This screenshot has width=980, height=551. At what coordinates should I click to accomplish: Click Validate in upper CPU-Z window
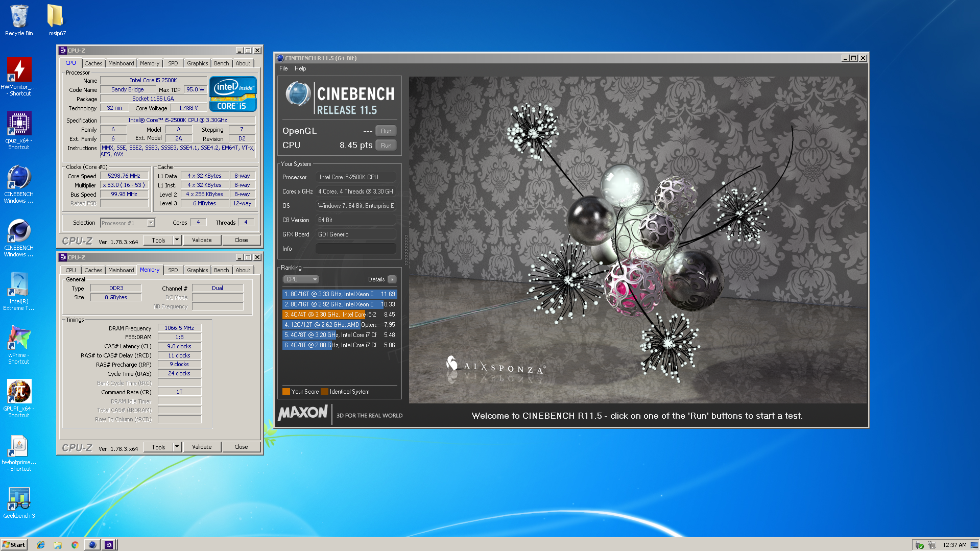[x=202, y=240]
